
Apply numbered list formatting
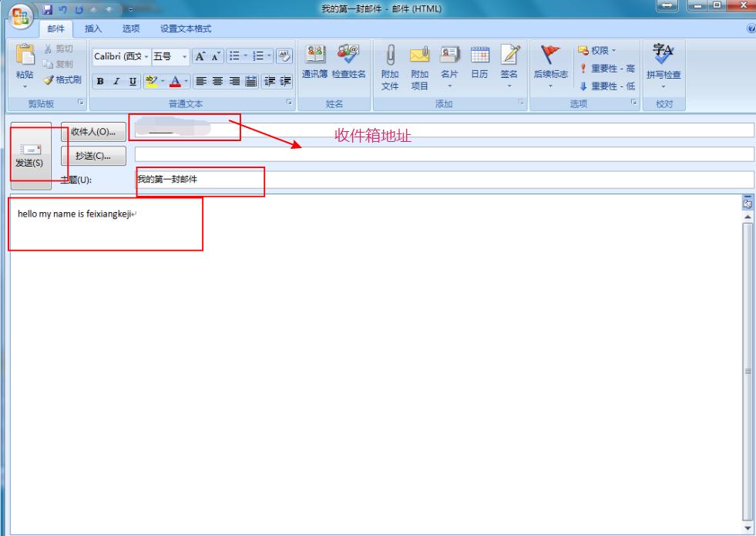[258, 56]
